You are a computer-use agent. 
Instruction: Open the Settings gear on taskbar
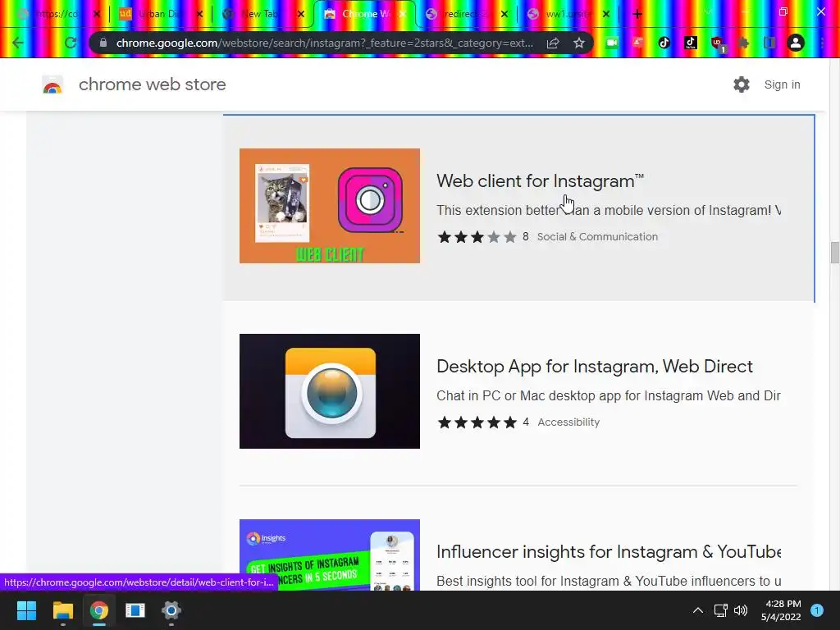[x=171, y=610]
